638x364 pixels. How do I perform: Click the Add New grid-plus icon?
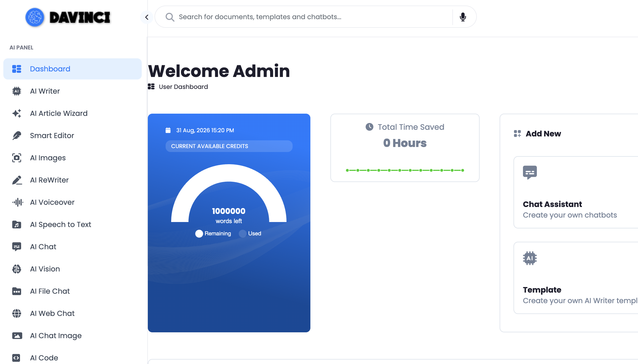coord(517,134)
